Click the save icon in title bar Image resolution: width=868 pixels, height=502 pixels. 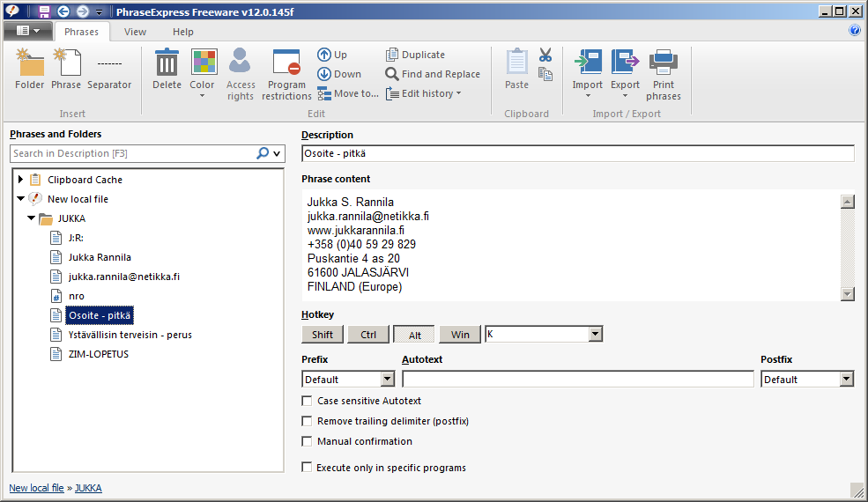click(x=44, y=11)
